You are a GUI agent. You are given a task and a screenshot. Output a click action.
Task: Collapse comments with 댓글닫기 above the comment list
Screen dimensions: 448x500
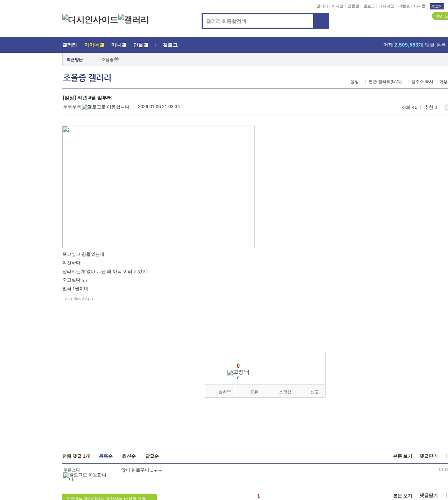tap(428, 456)
